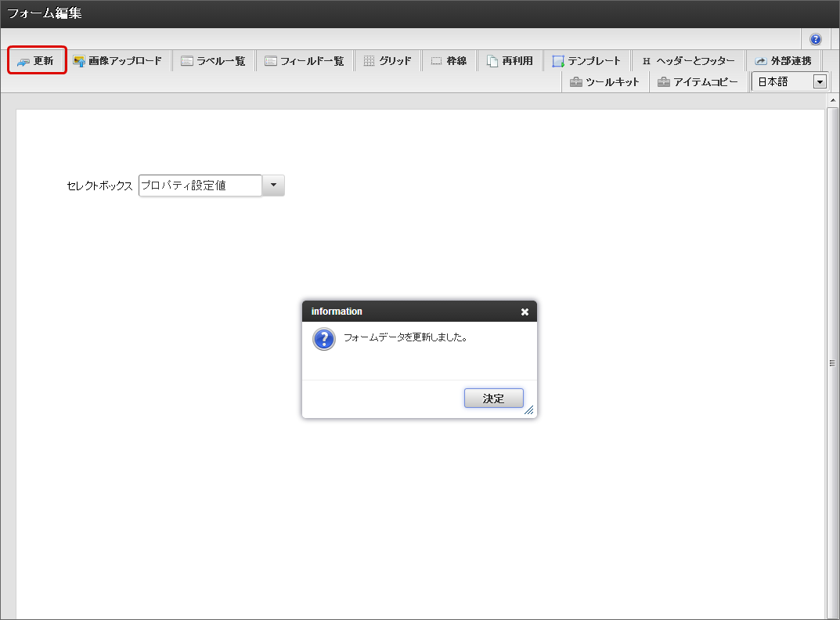Close the information dialog with X
The width and height of the screenshot is (840, 620).
click(525, 312)
